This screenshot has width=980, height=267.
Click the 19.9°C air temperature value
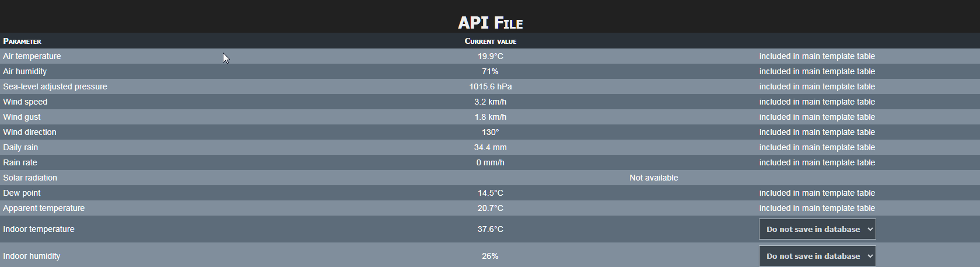click(490, 56)
